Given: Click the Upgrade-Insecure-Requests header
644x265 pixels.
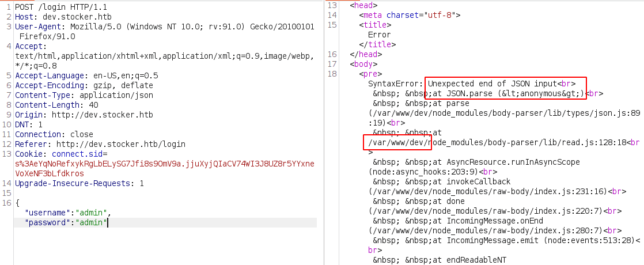Looking at the screenshot, I should (79, 183).
